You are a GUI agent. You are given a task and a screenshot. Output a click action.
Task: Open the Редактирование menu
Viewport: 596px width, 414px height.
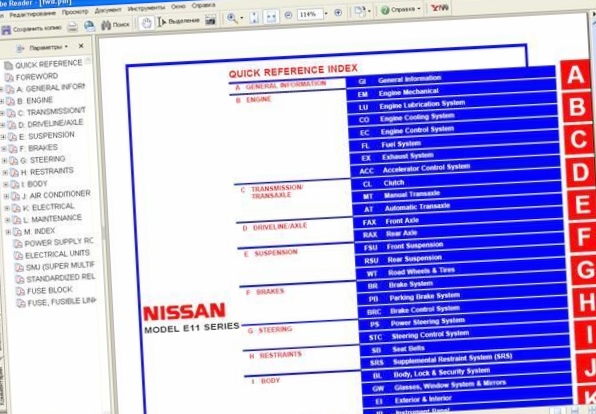pos(32,13)
